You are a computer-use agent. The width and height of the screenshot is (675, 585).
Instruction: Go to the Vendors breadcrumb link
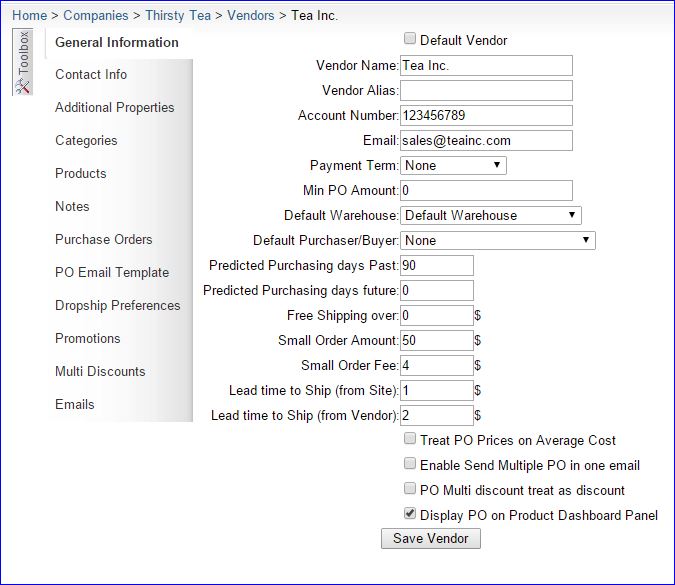pyautogui.click(x=251, y=15)
